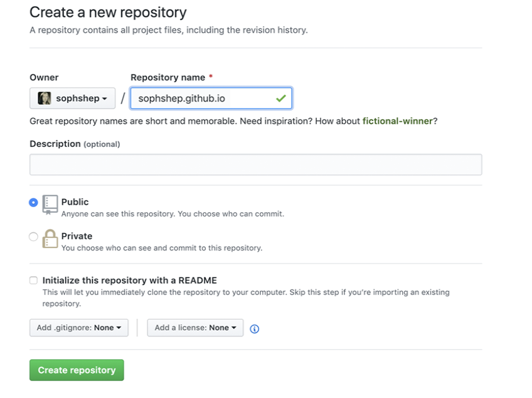This screenshot has width=532, height=398.
Task: Click the Public option label text
Action: pos(75,202)
